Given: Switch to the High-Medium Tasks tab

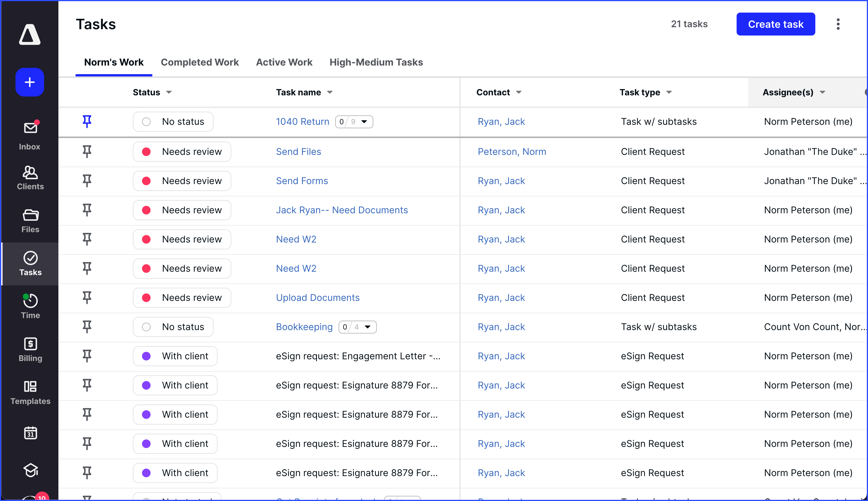Looking at the screenshot, I should pyautogui.click(x=376, y=62).
